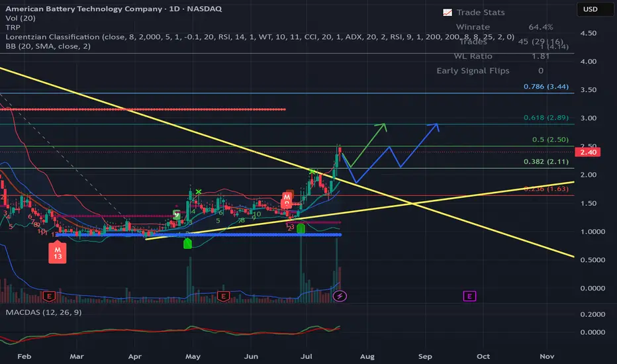
Task: Click the Trade Stats chart icon
Action: 448,13
